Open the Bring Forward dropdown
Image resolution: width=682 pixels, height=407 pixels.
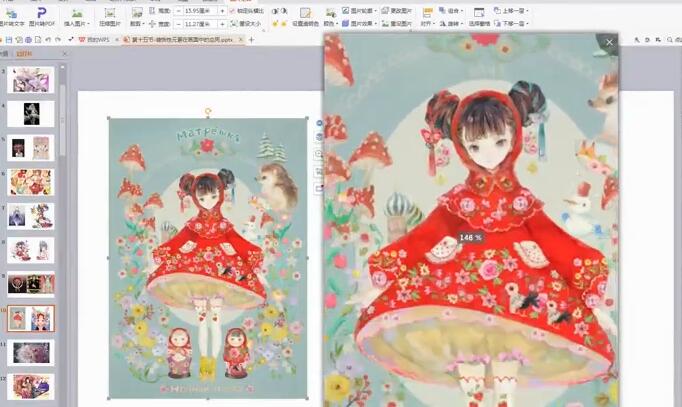click(x=512, y=10)
